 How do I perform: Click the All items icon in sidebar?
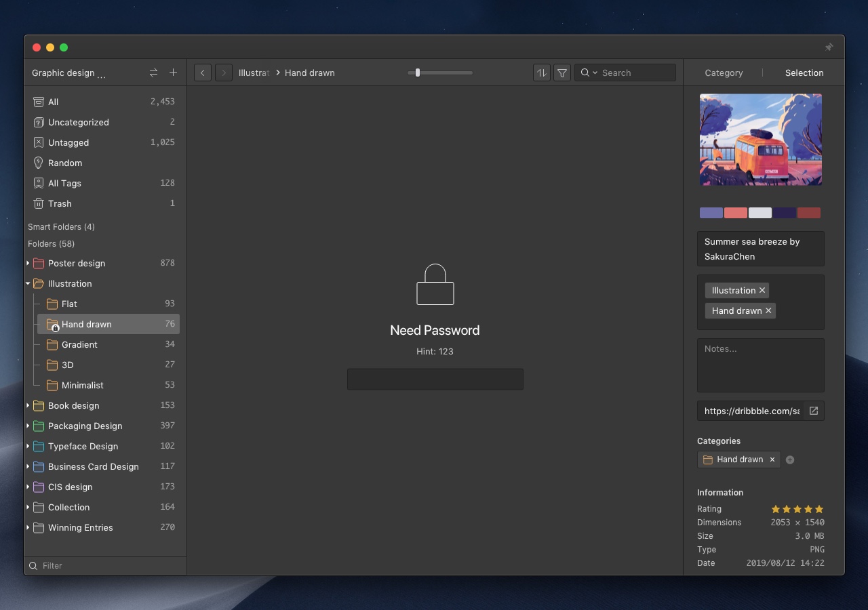click(x=39, y=102)
